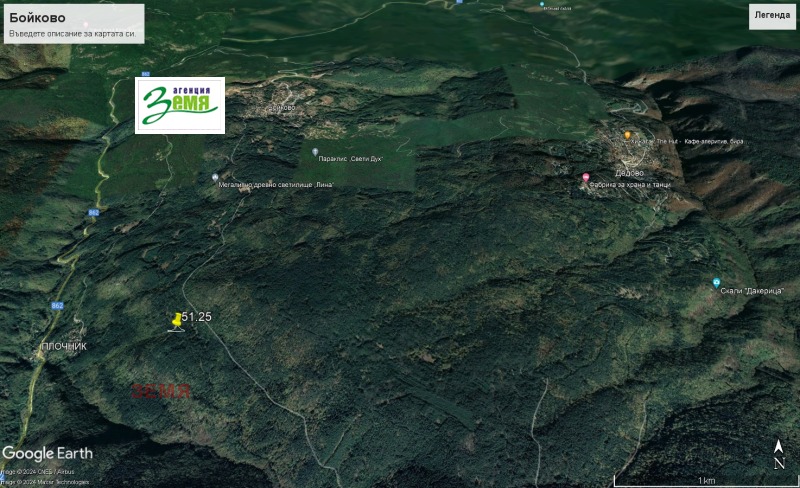Click the 862 road badge above Плочник
This screenshot has width=800, height=488.
tap(57, 305)
